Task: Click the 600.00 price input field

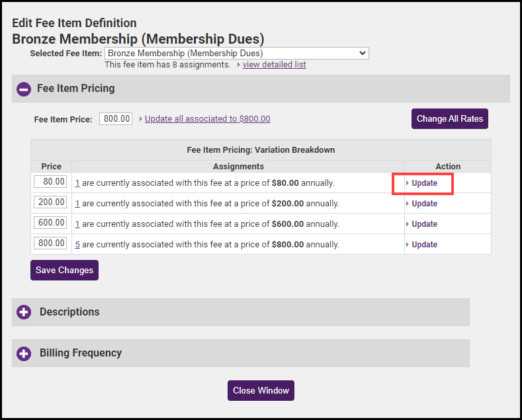Action: (x=51, y=223)
